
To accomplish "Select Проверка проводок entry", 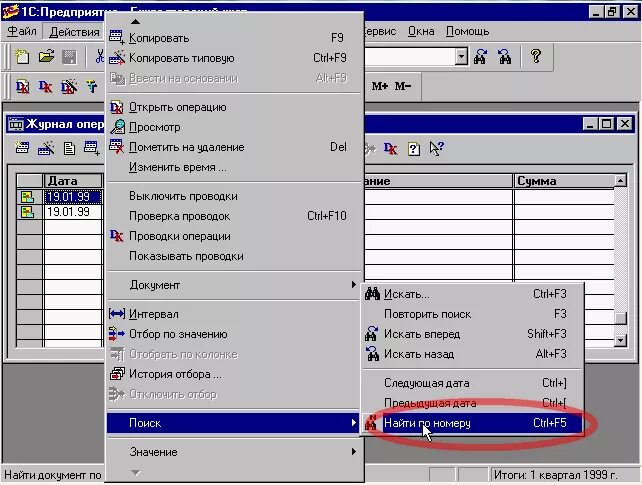I will [x=235, y=216].
